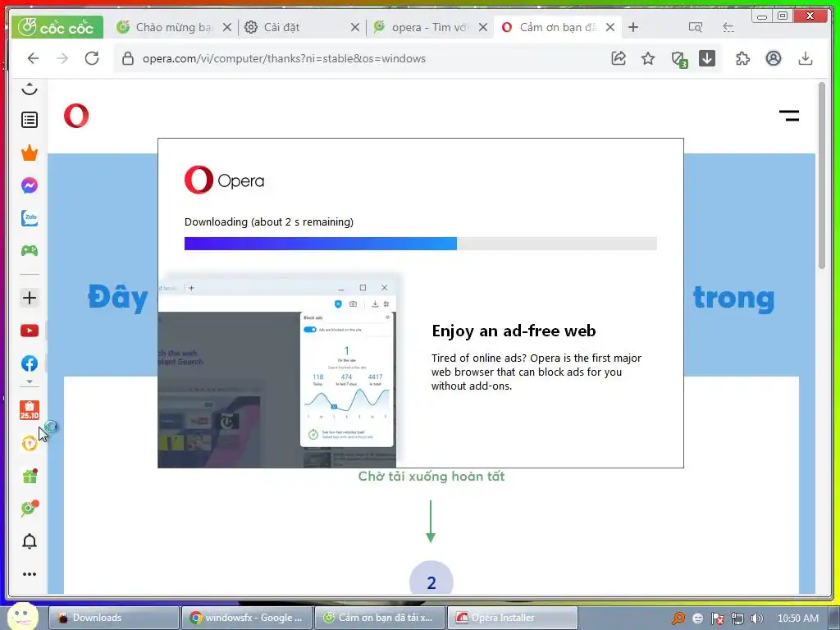
Task: Go back to the previous page
Action: coord(33,58)
